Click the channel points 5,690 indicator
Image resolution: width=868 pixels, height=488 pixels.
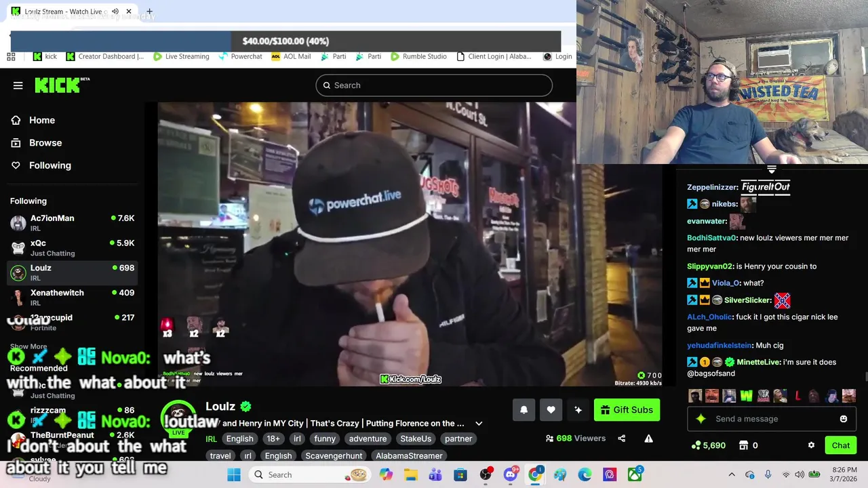click(709, 445)
